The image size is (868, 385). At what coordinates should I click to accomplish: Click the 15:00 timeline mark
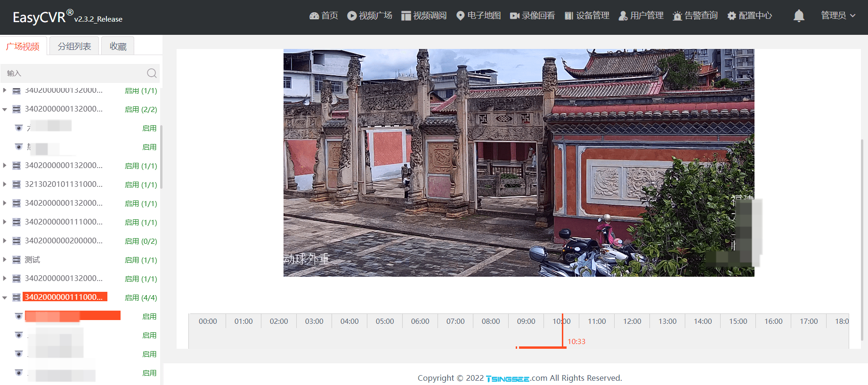(738, 321)
